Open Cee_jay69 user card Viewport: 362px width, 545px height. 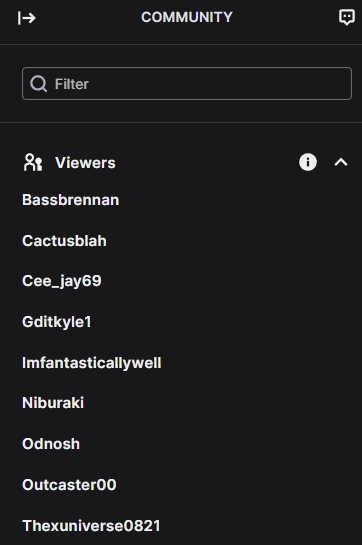62,281
